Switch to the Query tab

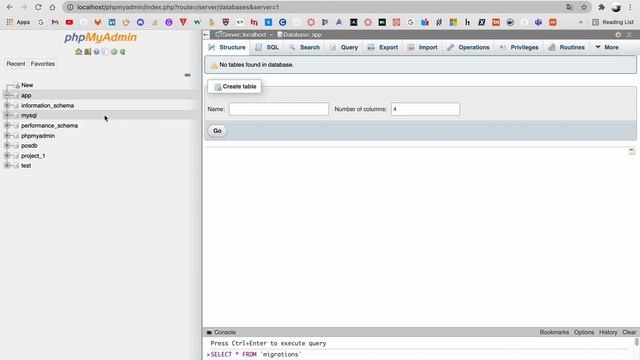coord(344,47)
